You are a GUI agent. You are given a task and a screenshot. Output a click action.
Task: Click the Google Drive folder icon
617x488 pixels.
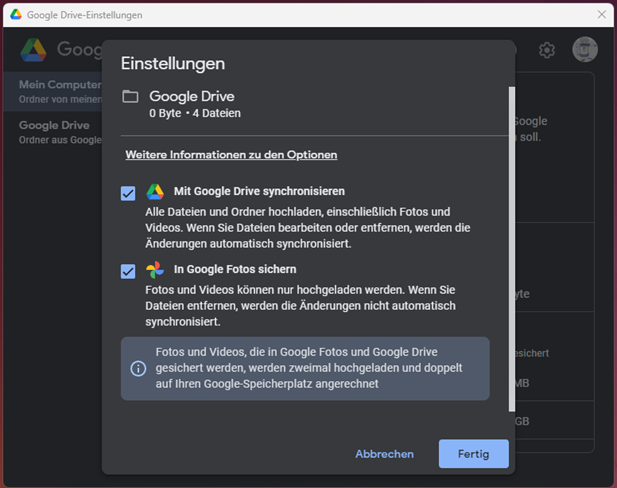130,96
